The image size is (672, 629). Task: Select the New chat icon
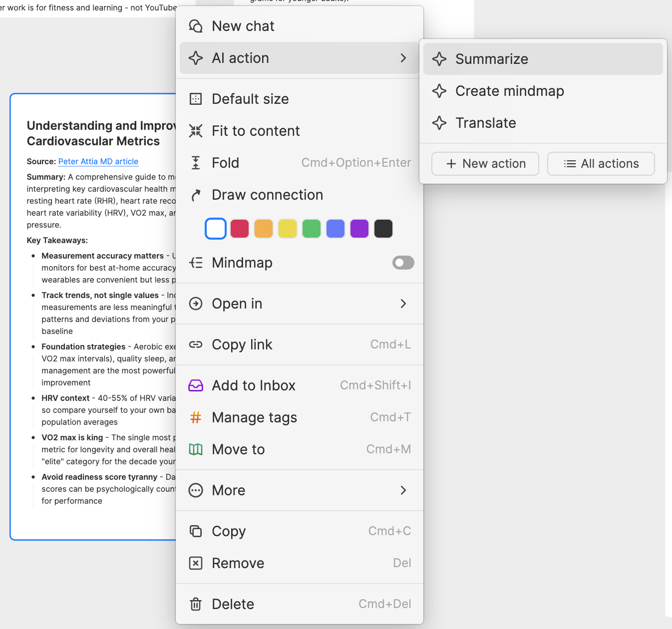coord(196,25)
